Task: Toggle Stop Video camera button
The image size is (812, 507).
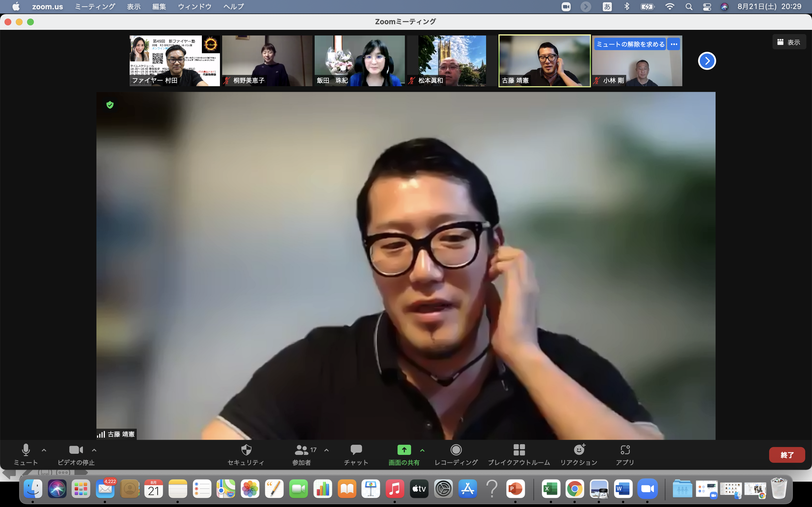Action: click(76, 450)
